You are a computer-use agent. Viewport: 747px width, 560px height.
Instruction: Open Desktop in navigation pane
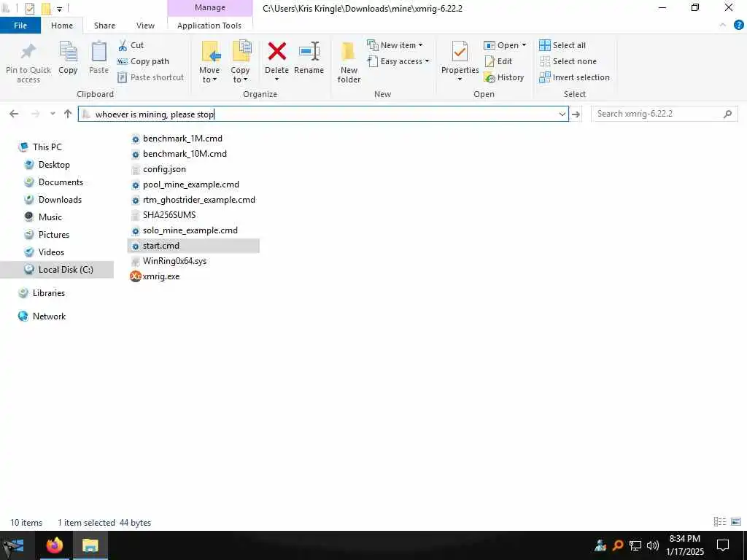pos(54,165)
